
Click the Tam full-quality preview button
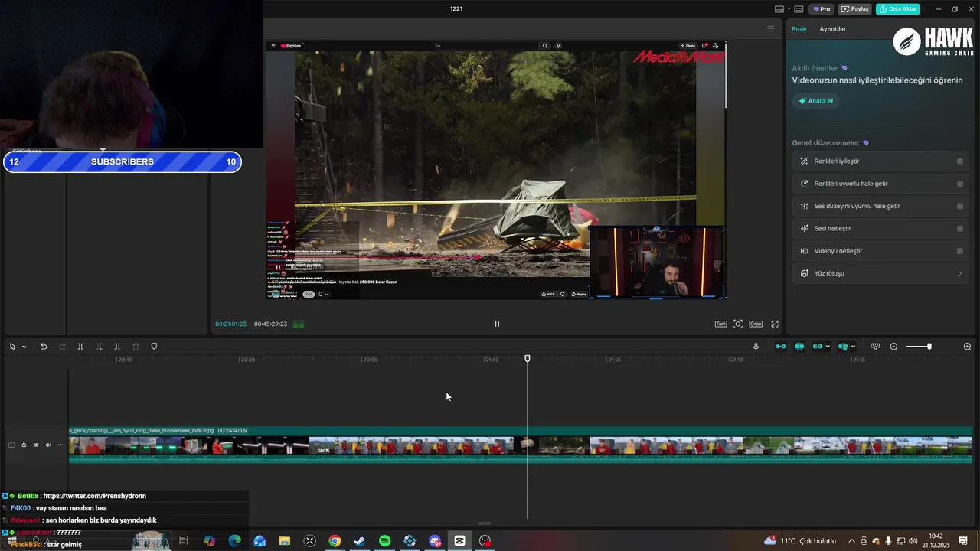click(720, 324)
